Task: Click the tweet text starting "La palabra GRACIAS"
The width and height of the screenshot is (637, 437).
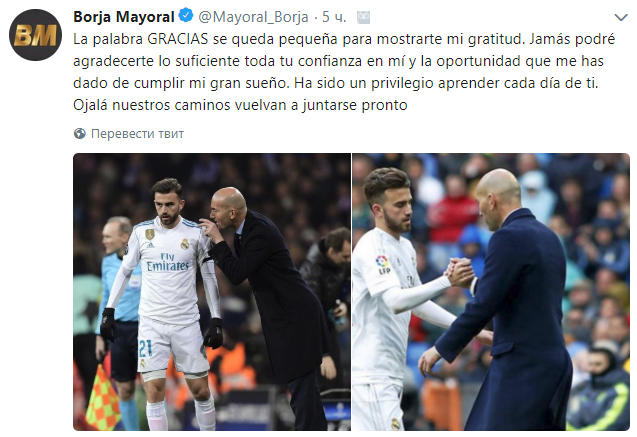Action: click(x=344, y=72)
